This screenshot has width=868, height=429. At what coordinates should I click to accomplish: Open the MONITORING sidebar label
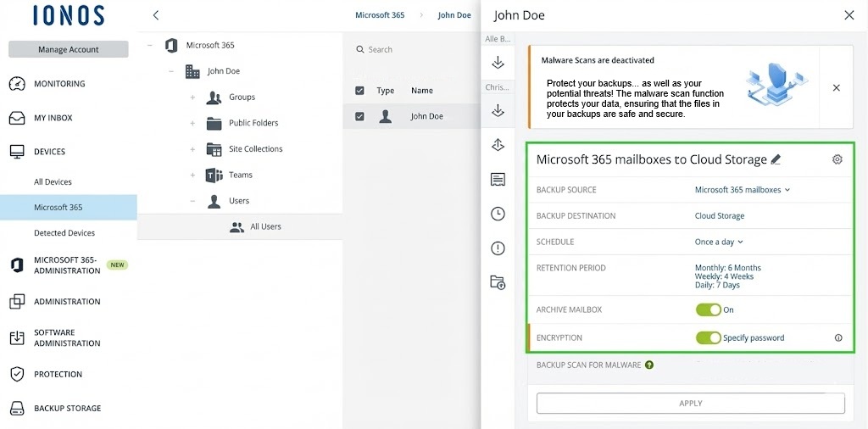(x=60, y=84)
